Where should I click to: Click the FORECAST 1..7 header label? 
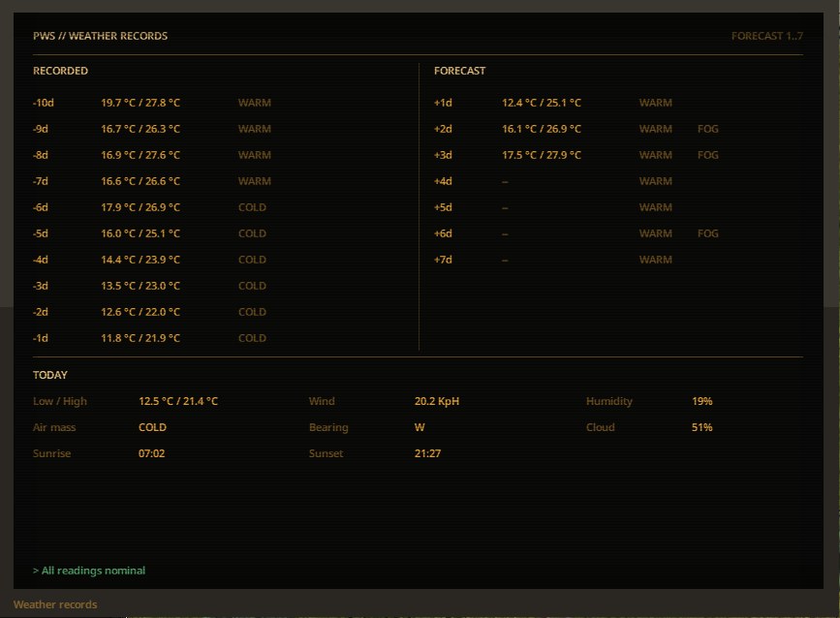point(766,36)
